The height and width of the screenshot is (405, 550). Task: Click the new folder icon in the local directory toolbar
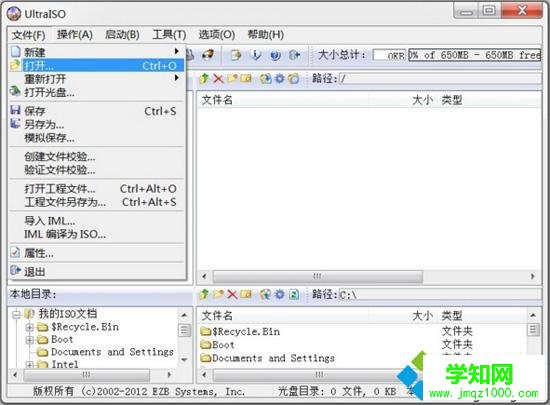click(218, 294)
